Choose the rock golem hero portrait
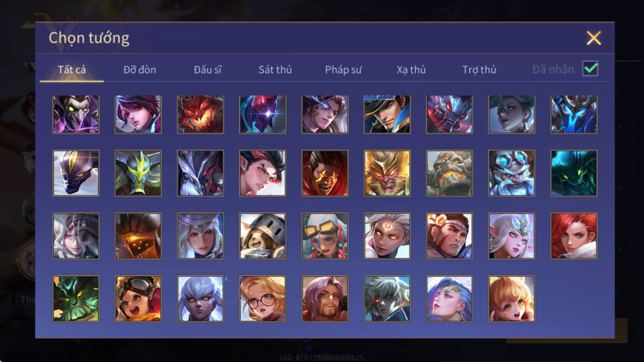644x362 pixels. click(449, 173)
